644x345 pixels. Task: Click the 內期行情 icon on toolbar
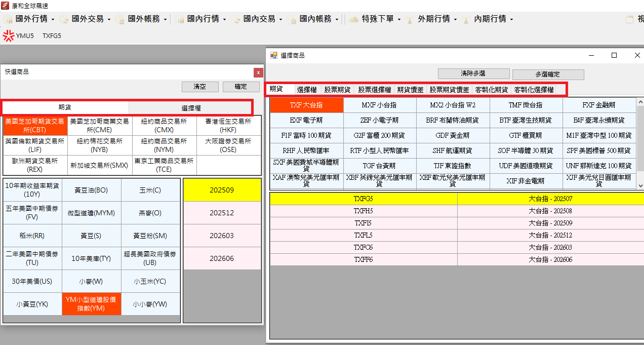point(465,19)
